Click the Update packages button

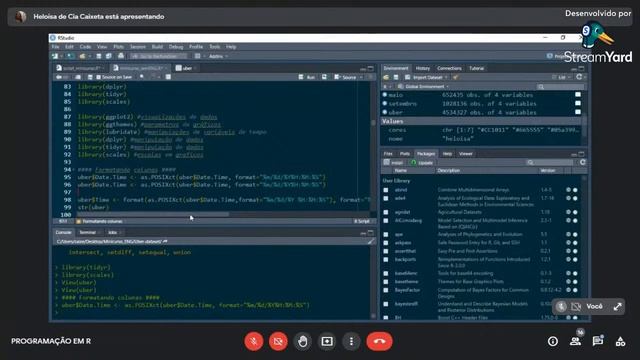pyautogui.click(x=422, y=162)
